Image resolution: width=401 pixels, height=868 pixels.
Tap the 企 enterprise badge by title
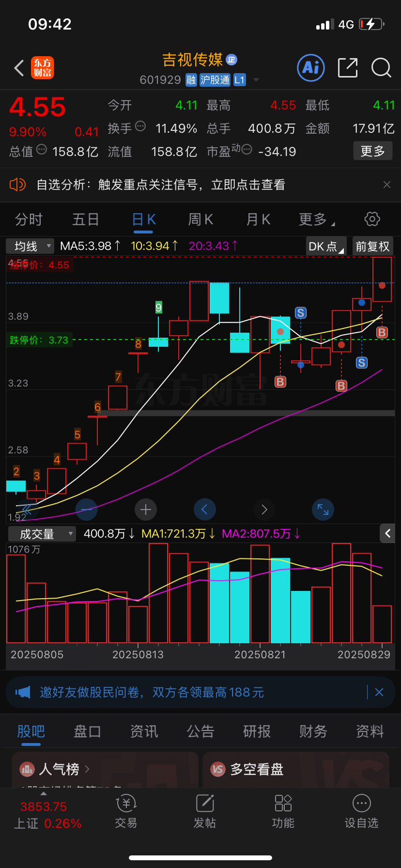click(231, 60)
